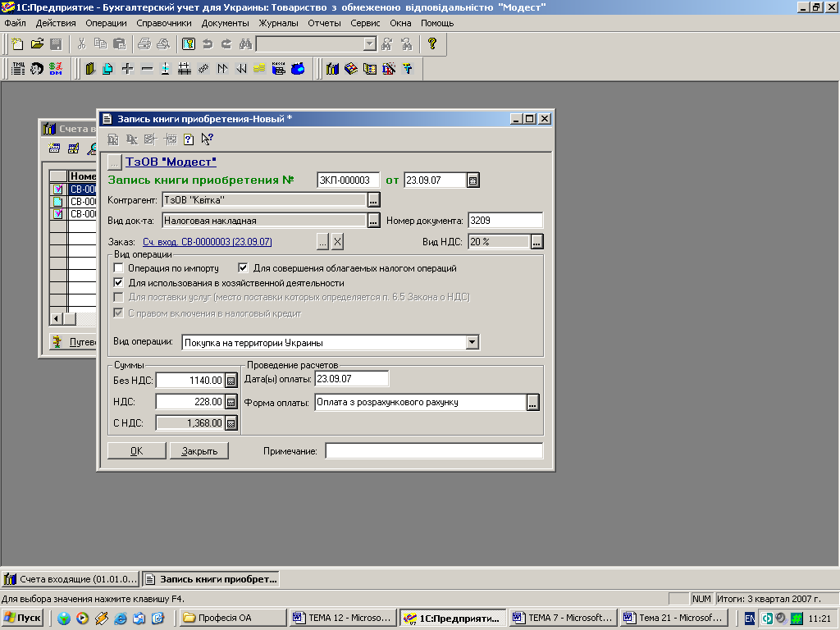Click the yellow question mark Help icon
Viewport: 840px width, 630px height.
pos(431,44)
